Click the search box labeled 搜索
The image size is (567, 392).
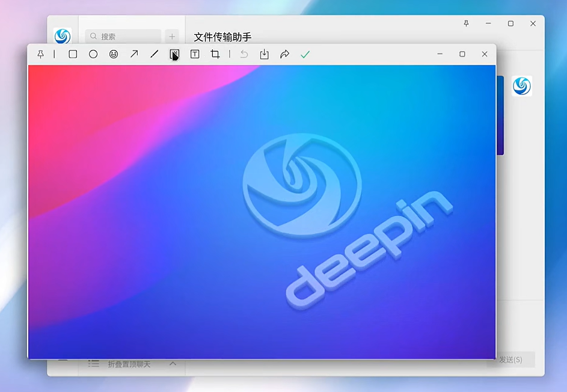coord(123,36)
